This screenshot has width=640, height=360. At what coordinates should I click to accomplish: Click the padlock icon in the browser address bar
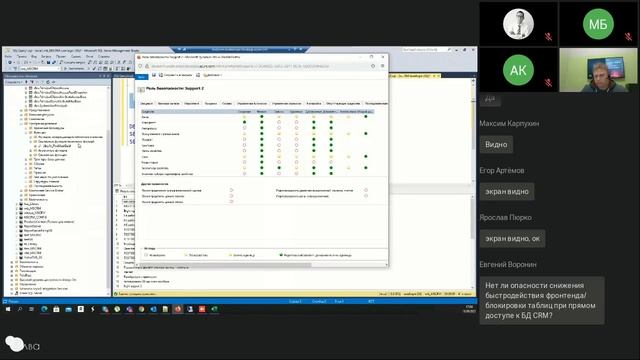pyautogui.click(x=147, y=66)
